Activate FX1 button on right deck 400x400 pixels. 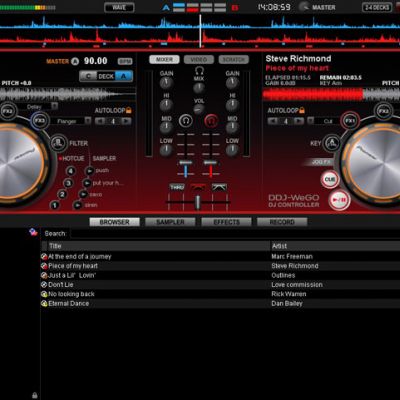pos(350,120)
